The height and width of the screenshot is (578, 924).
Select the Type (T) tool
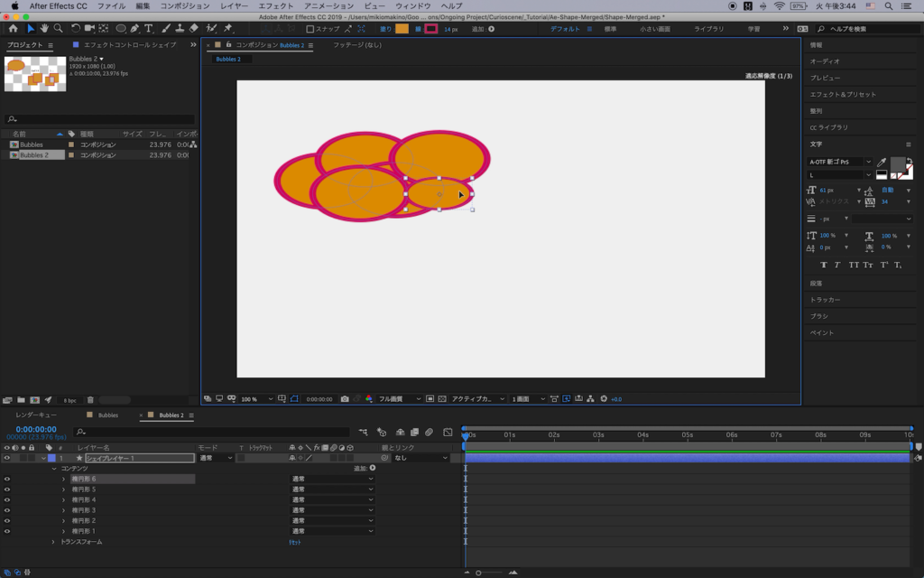coord(149,29)
